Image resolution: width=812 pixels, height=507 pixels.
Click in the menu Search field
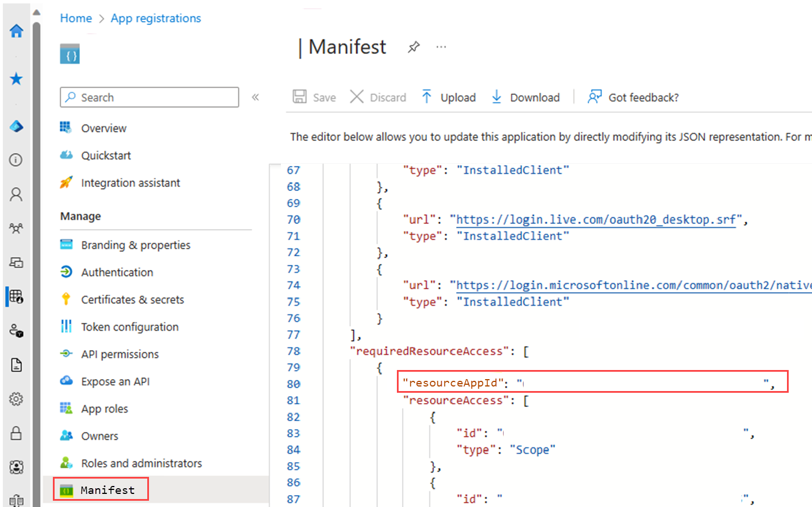(150, 97)
